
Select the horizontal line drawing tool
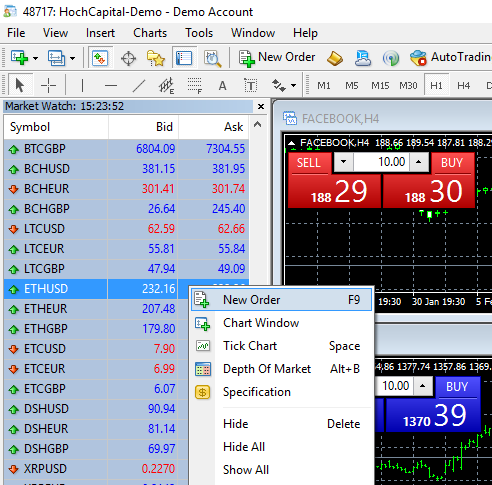(x=111, y=86)
